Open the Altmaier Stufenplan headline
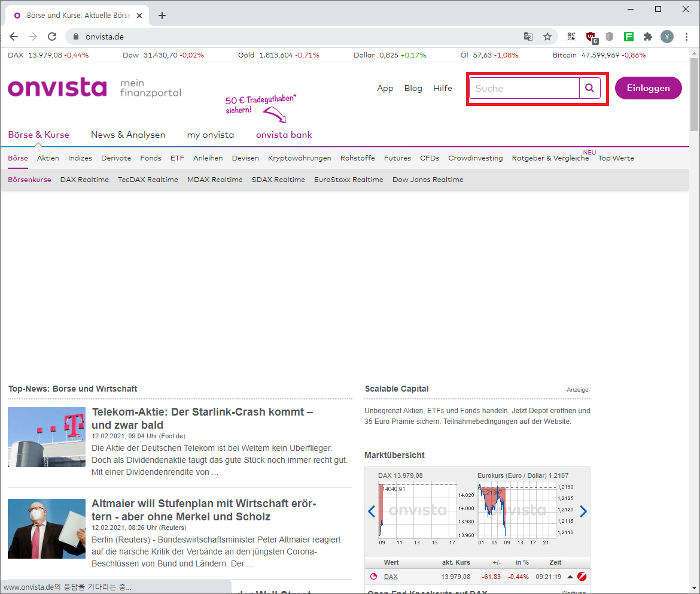The image size is (700, 594). click(x=204, y=510)
